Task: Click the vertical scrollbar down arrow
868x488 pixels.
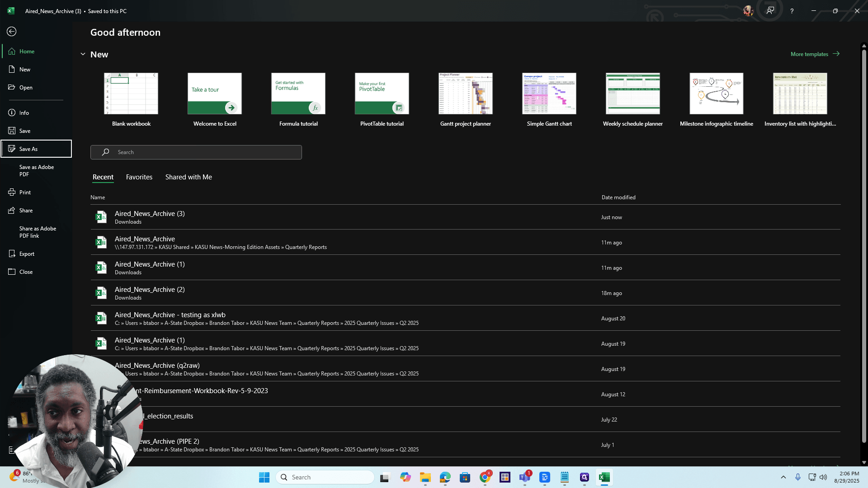Action: coord(864,462)
